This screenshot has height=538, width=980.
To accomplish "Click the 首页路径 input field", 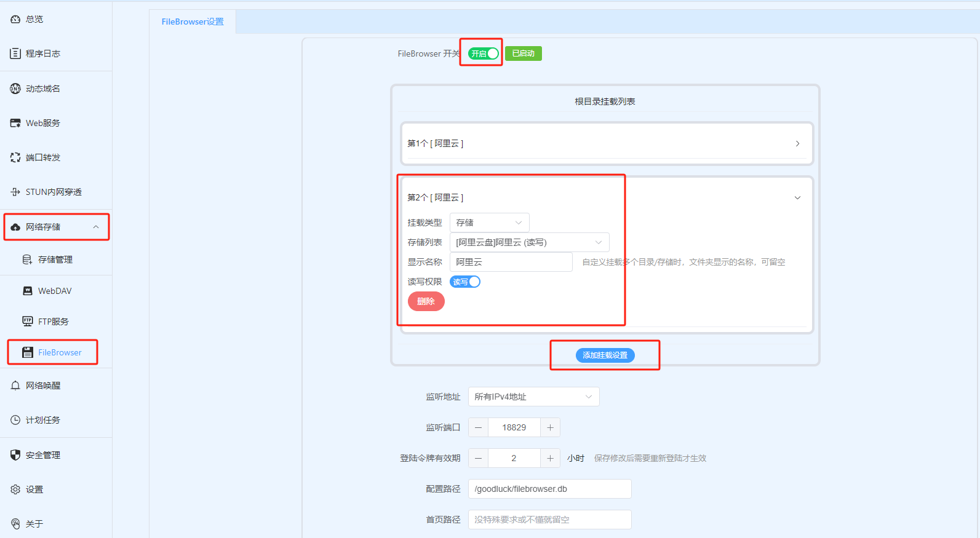I will tap(549, 520).
